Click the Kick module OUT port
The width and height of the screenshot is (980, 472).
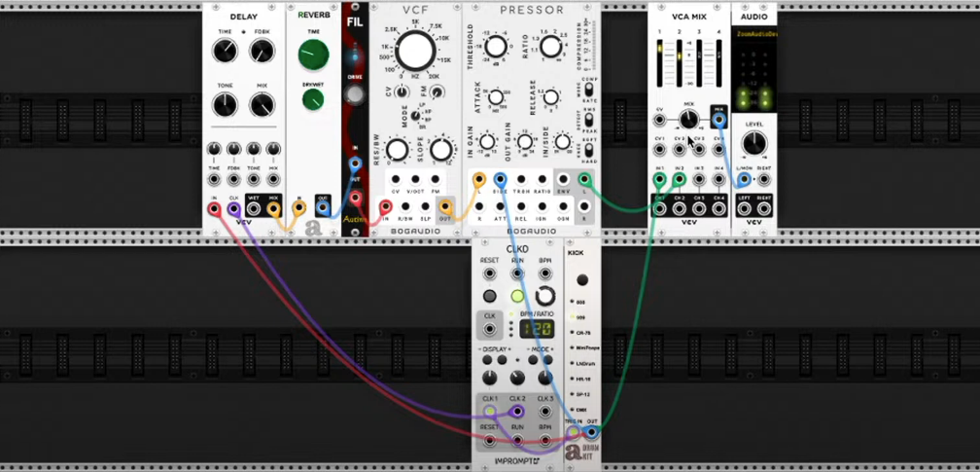(x=592, y=432)
